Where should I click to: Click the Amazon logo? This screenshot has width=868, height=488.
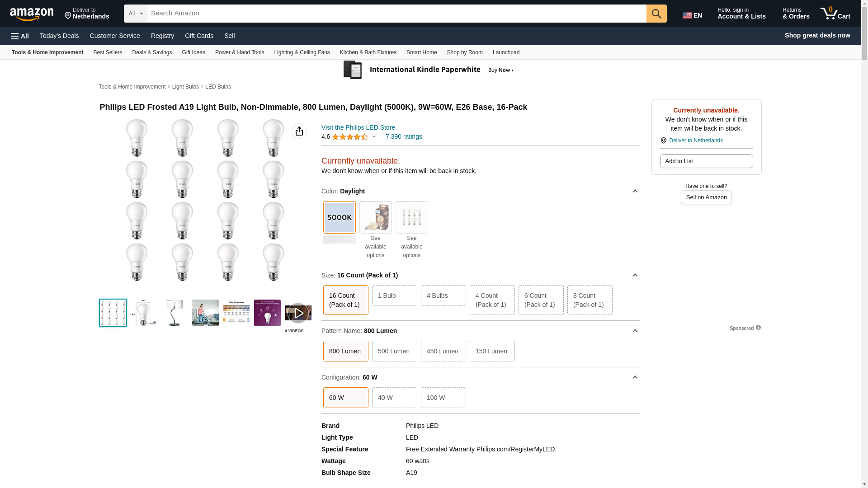pyautogui.click(x=32, y=14)
